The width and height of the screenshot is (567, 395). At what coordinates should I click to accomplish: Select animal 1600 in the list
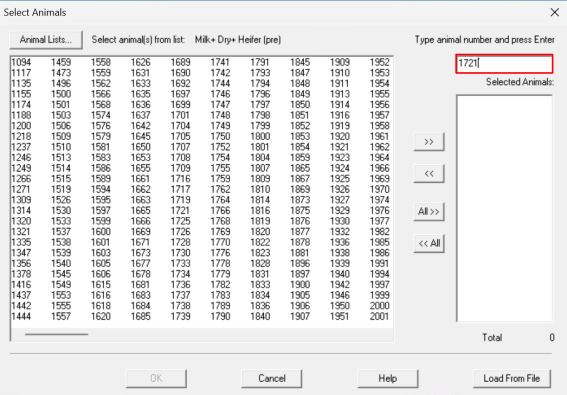point(101,232)
